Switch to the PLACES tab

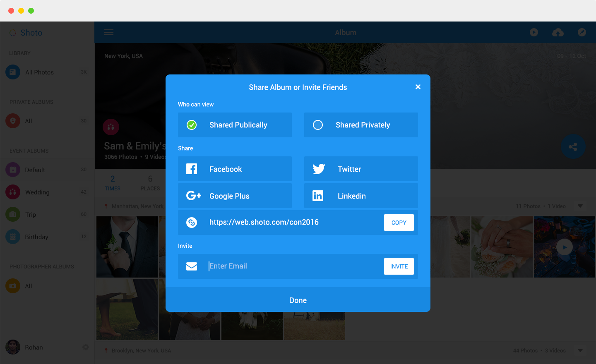[150, 182]
